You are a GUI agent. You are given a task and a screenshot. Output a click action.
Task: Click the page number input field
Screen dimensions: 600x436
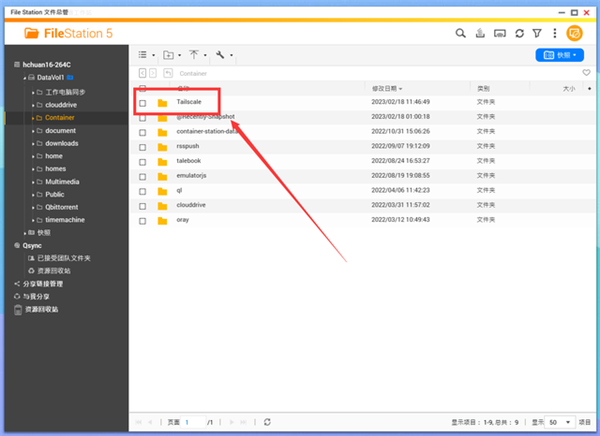pos(191,423)
